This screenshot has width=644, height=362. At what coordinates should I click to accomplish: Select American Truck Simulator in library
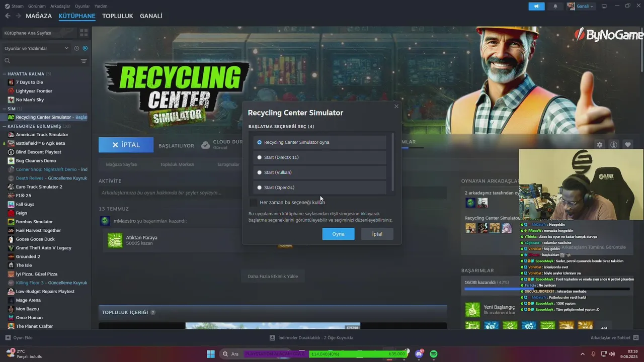[x=42, y=135]
